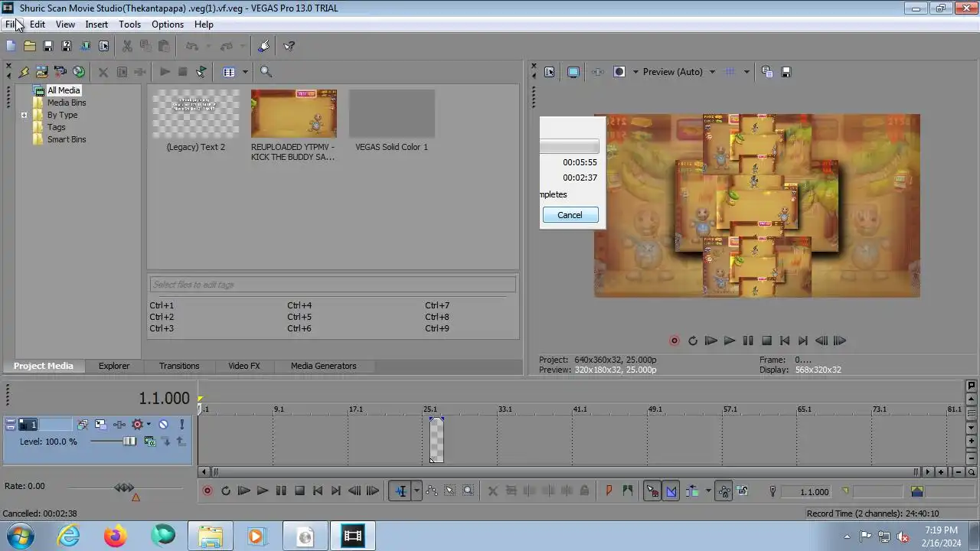Switch to the Video FX tab
Image resolution: width=980 pixels, height=551 pixels.
(244, 366)
